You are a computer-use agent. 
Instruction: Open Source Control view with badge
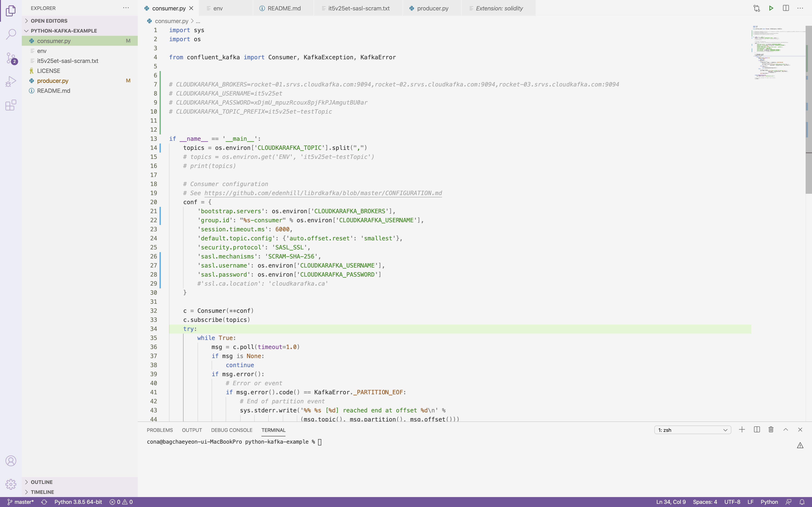(11, 58)
